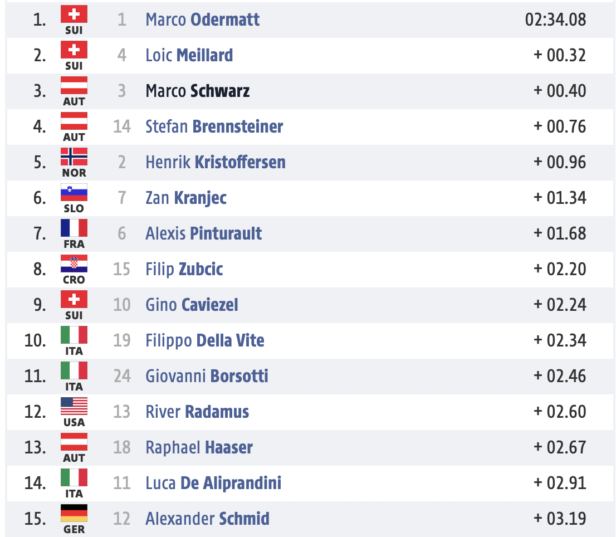This screenshot has width=616, height=537.
Task: Click the +02.60 time gap for Radamus
Action: coord(560,412)
